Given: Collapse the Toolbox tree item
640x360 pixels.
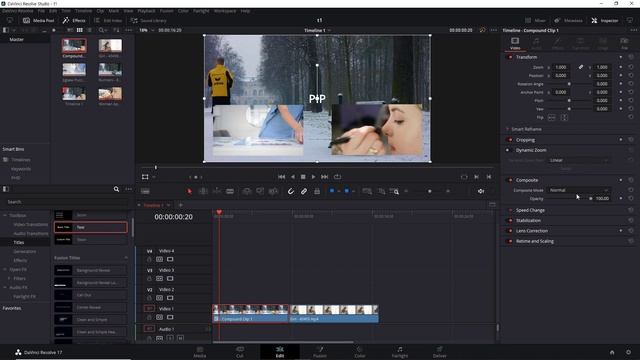Looking at the screenshot, I should click(5, 215).
